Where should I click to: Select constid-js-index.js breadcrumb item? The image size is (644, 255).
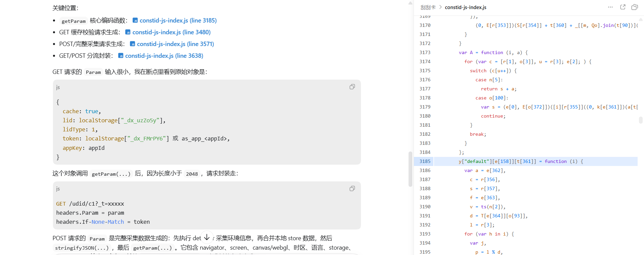point(466,7)
